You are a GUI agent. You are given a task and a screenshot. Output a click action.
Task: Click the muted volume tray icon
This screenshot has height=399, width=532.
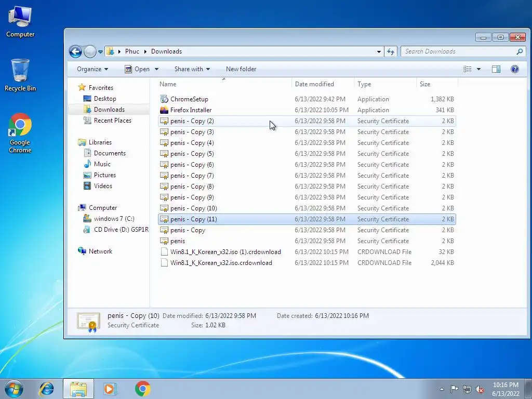[x=480, y=389]
